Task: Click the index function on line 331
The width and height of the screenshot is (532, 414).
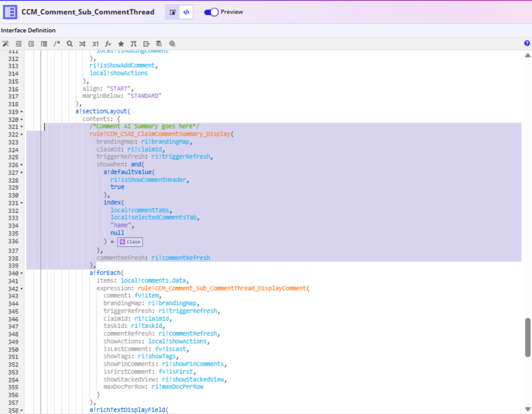Action: tap(112, 202)
